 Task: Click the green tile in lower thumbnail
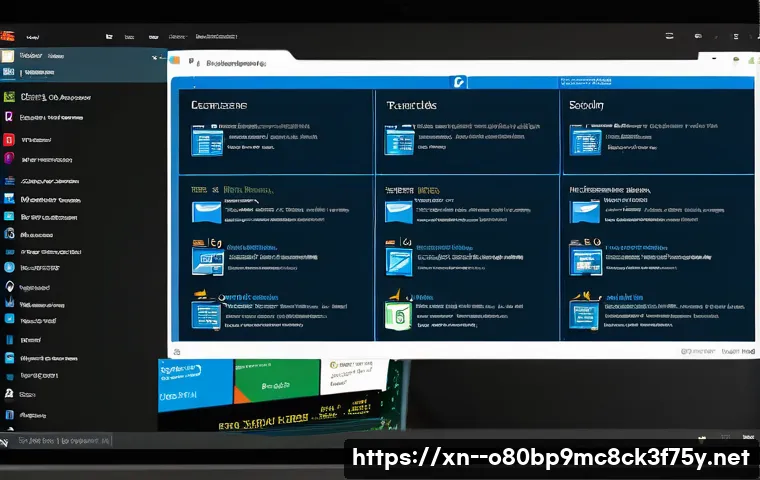click(275, 385)
